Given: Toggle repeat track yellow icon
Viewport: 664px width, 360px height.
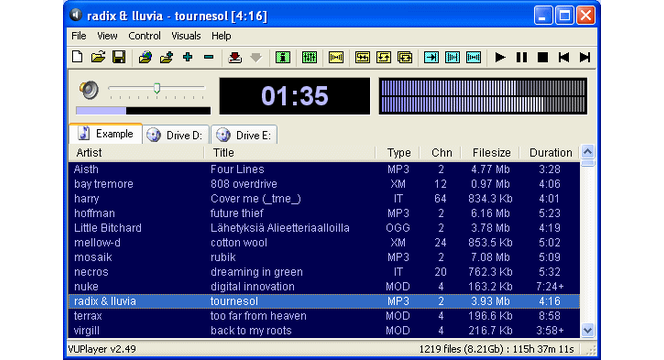Looking at the screenshot, I should click(383, 57).
